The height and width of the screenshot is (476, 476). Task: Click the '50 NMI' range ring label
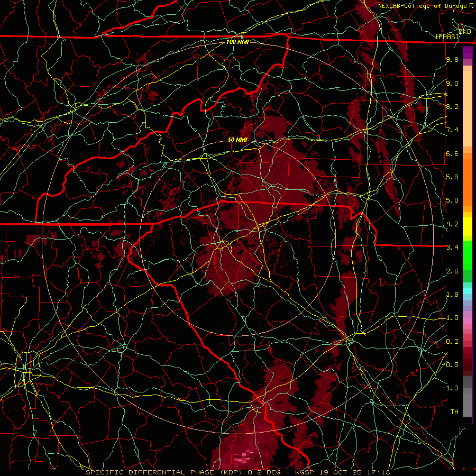pyautogui.click(x=237, y=140)
